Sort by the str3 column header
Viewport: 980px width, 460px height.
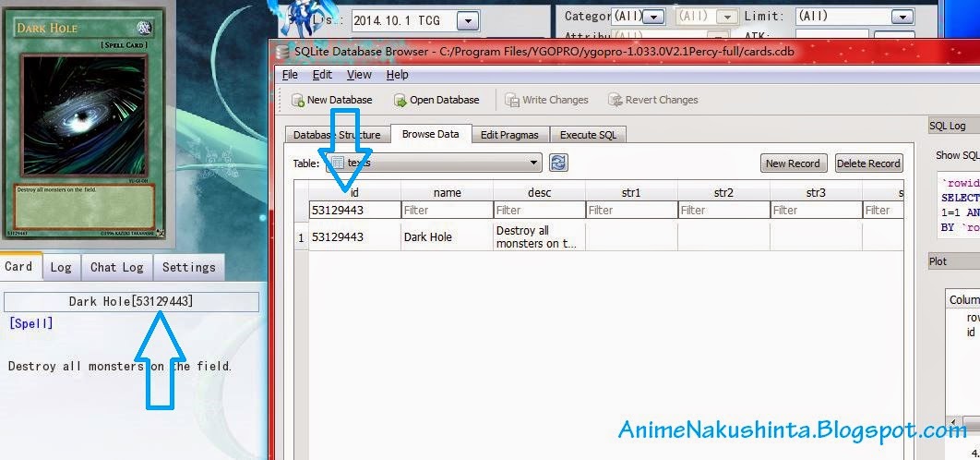(x=817, y=192)
